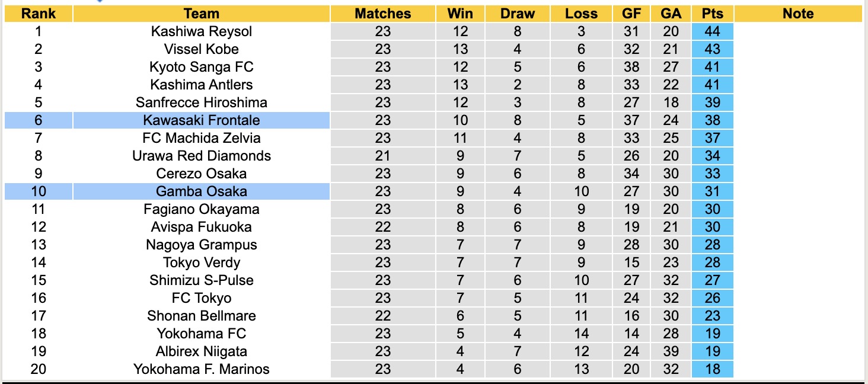Click the GA column header
The height and width of the screenshot is (384, 868).
point(671,14)
